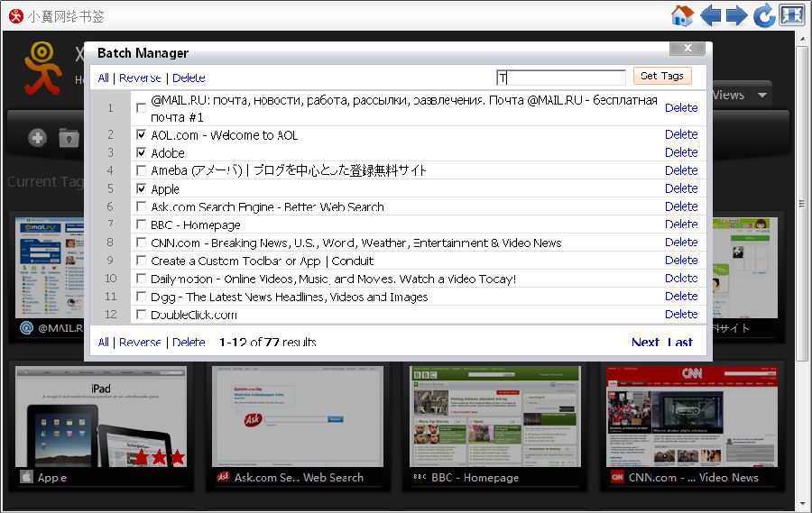
Task: Click the add folder icon
Action: 69,138
